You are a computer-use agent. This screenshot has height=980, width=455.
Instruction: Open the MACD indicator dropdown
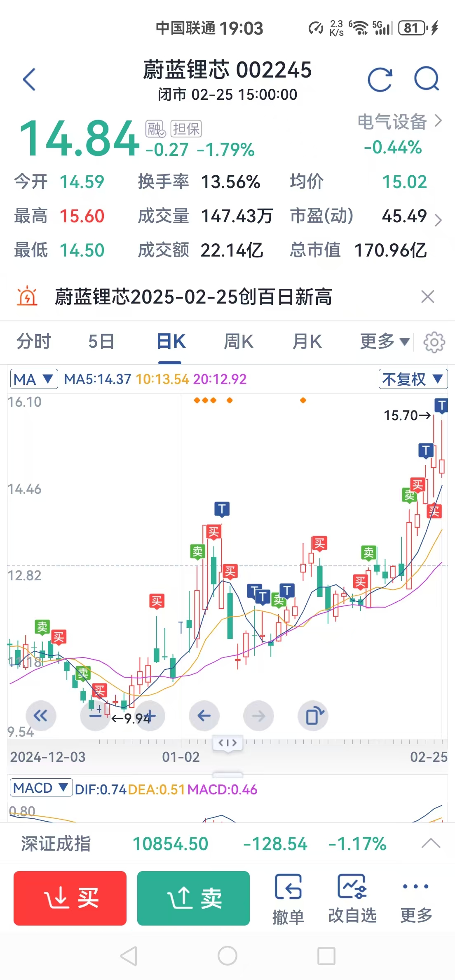[x=40, y=788]
